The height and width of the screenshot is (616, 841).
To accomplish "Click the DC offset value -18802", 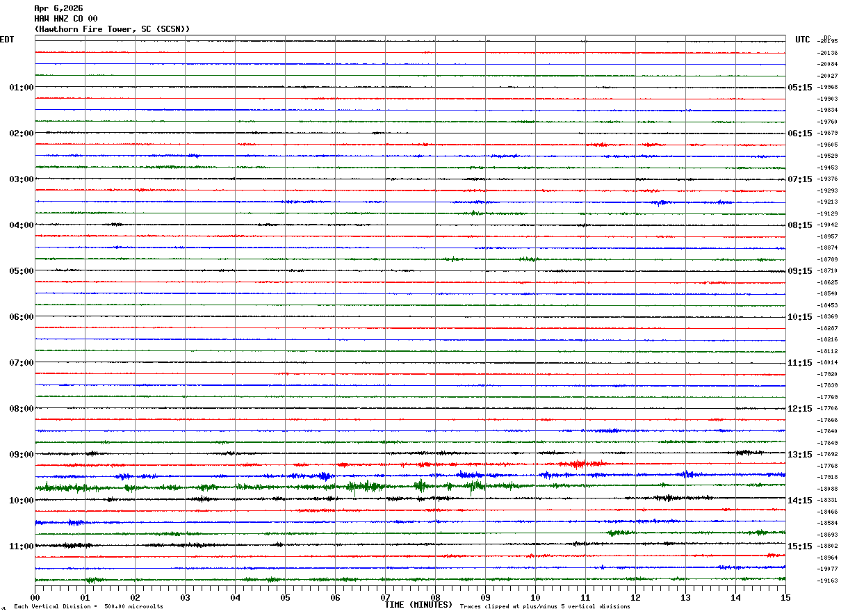I will click(x=828, y=546).
